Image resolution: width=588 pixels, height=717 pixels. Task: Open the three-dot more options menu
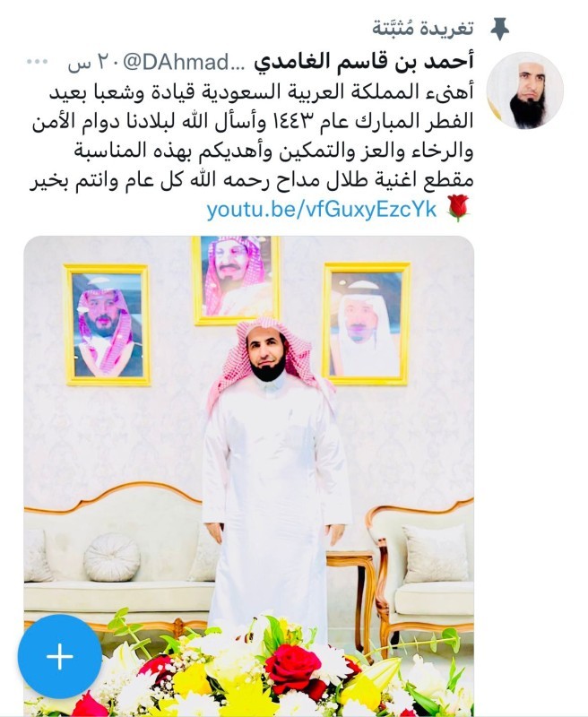click(37, 62)
